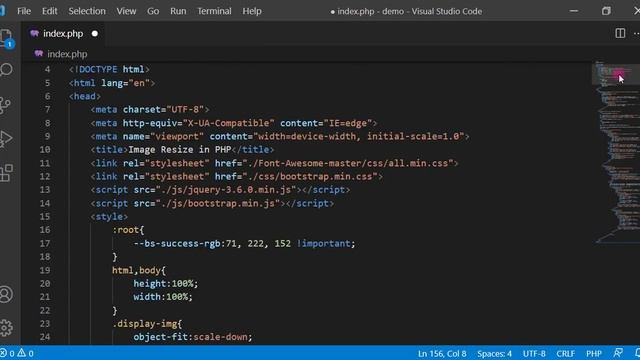This screenshot has width=640, height=360.
Task: Click the opening head tag
Action: pyautogui.click(x=84, y=96)
